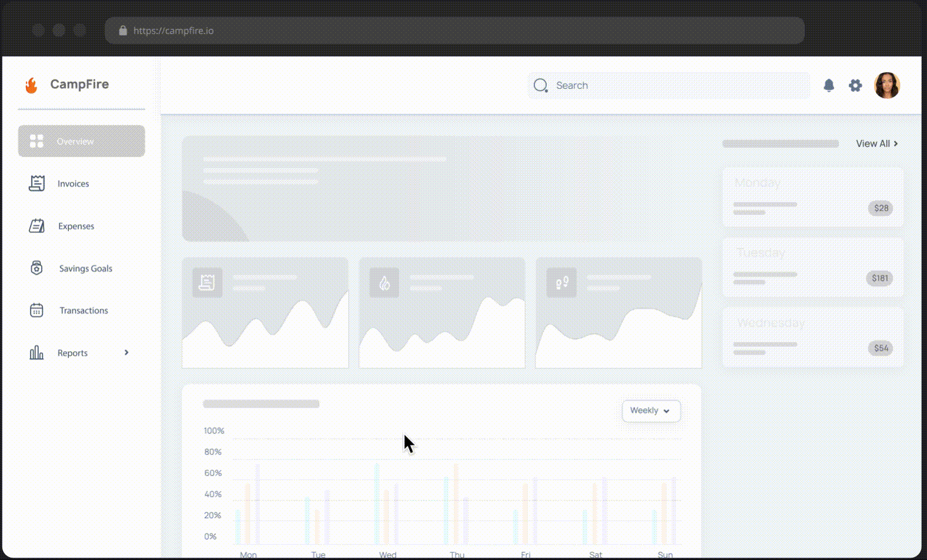Click the CampFire brand name
Screen dimensions: 927x560
click(79, 84)
